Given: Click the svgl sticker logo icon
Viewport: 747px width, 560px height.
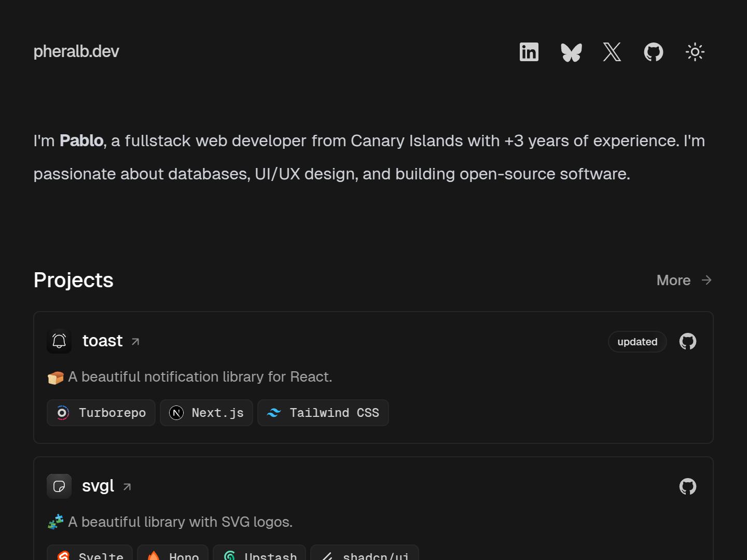Looking at the screenshot, I should tap(59, 486).
